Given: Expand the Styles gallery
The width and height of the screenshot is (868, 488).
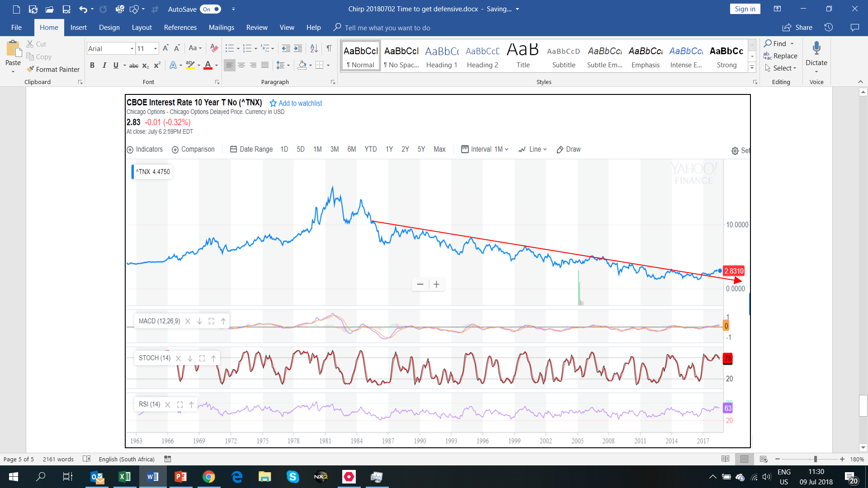Looking at the screenshot, I should pyautogui.click(x=752, y=68).
